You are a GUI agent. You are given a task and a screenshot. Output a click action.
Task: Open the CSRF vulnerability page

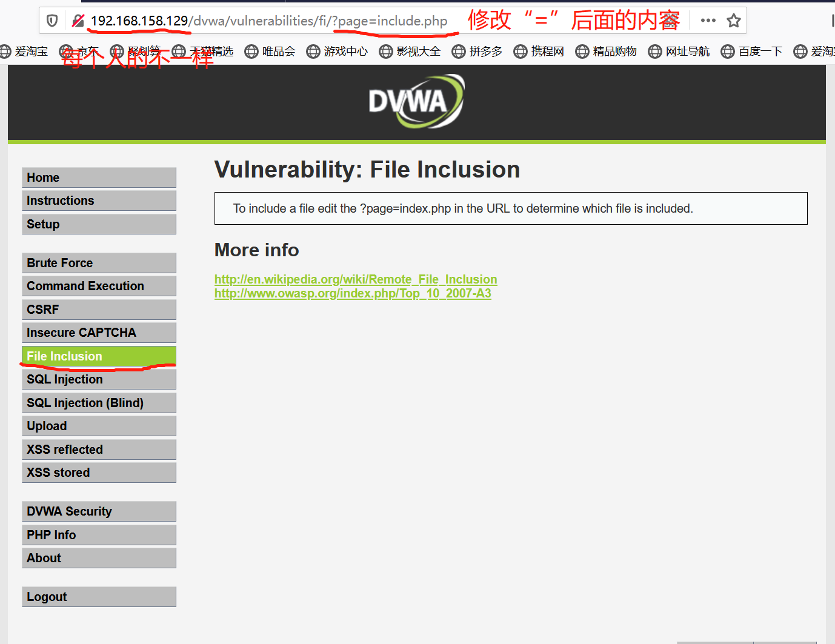coord(99,310)
